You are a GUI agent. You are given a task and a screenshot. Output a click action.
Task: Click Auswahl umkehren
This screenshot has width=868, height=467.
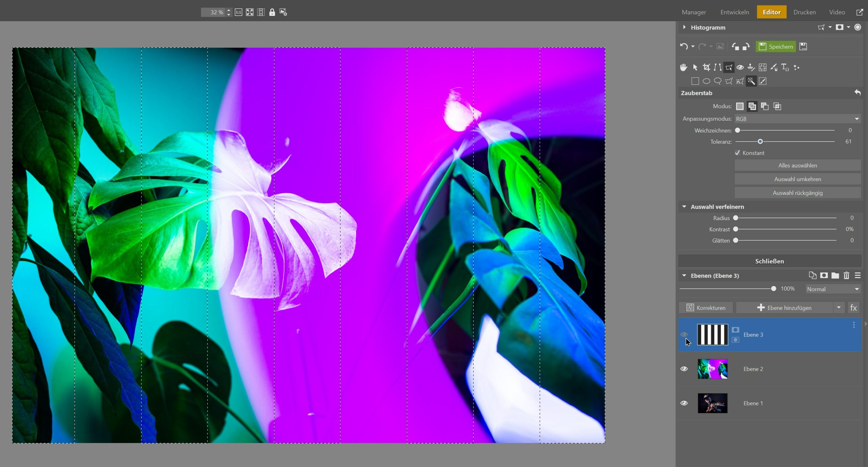coord(797,179)
